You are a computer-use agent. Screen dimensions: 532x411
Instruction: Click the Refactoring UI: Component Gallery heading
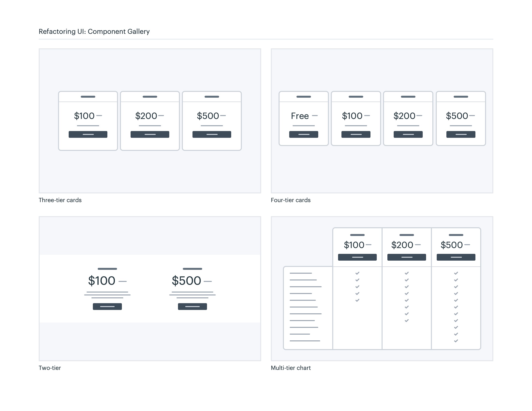(x=94, y=32)
